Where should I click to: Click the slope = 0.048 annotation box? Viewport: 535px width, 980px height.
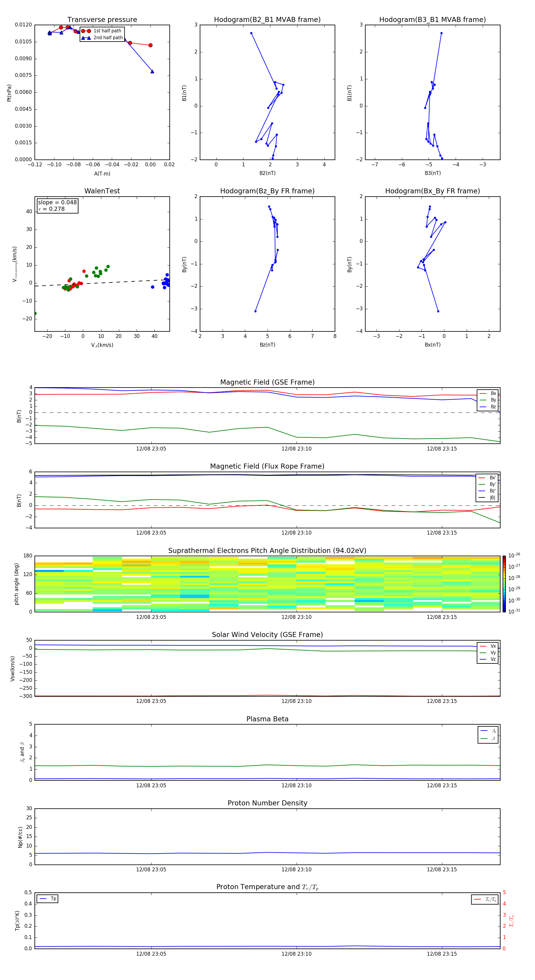click(x=57, y=206)
